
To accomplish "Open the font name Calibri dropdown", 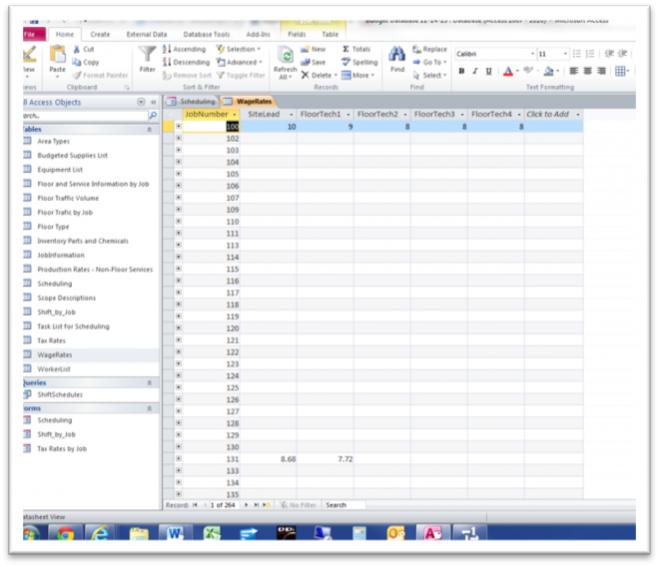I will pyautogui.click(x=532, y=54).
